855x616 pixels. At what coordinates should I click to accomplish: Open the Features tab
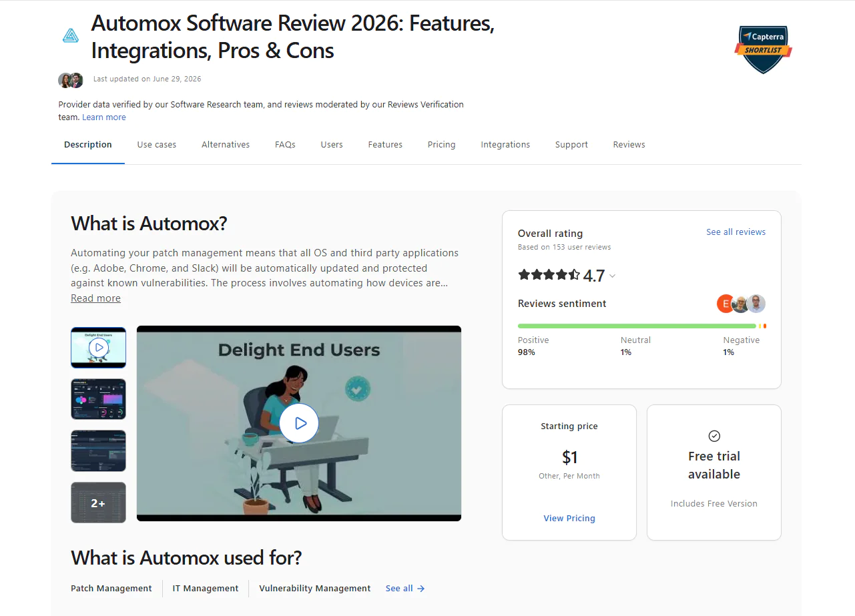click(x=385, y=145)
